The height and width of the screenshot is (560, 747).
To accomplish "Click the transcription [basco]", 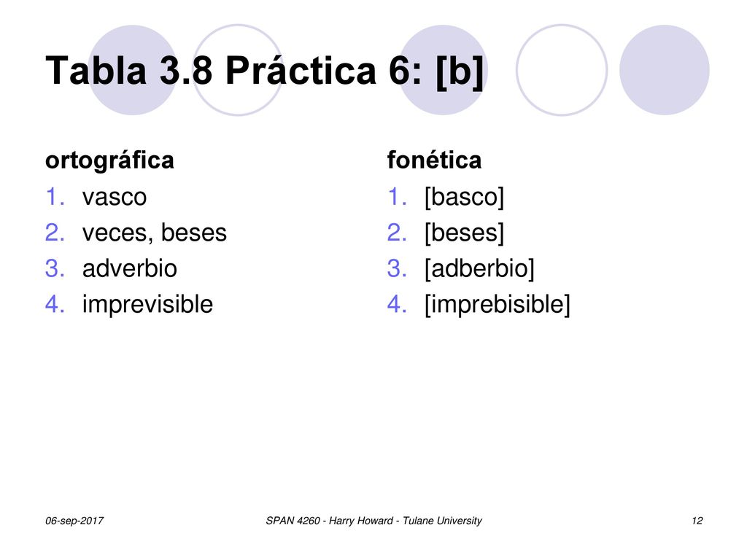I will pos(464,197).
